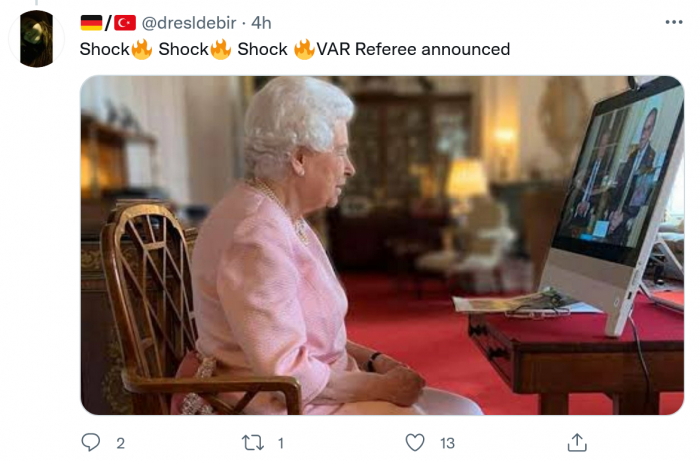Open the share upload arrow icon
Viewport: 700px width, 461px height.
click(x=577, y=442)
